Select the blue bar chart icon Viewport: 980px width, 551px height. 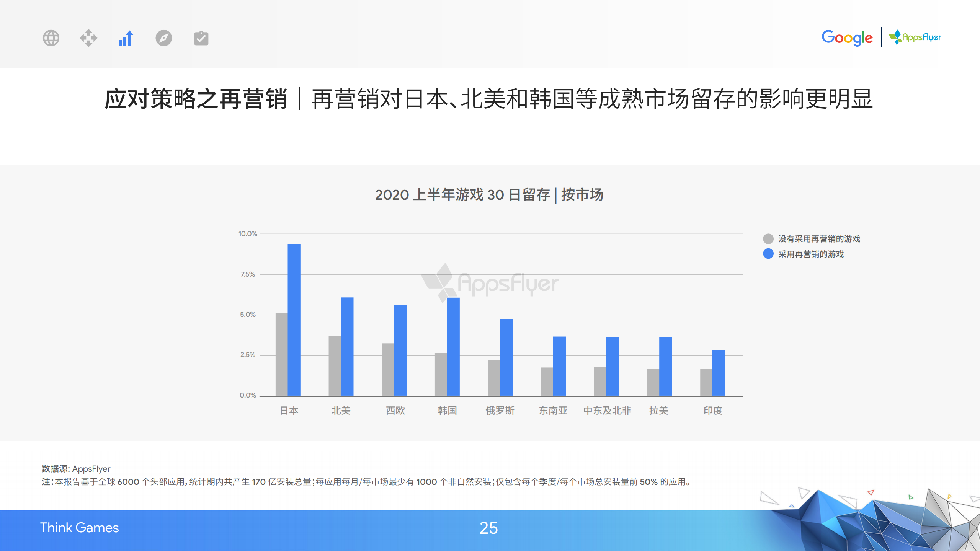[126, 38]
